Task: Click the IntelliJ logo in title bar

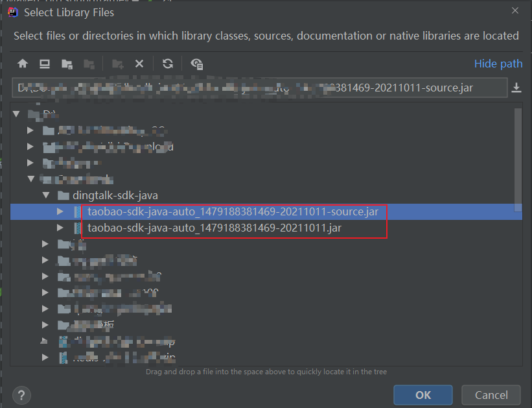Action: [x=13, y=12]
